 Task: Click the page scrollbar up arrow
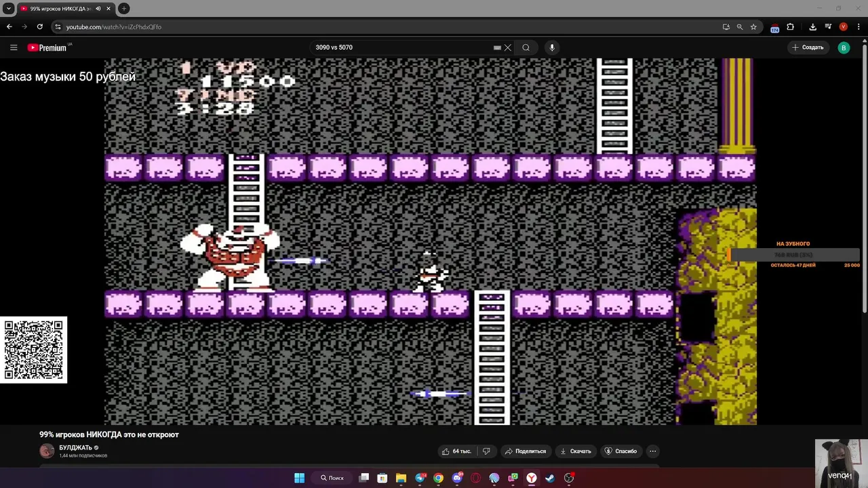point(865,42)
